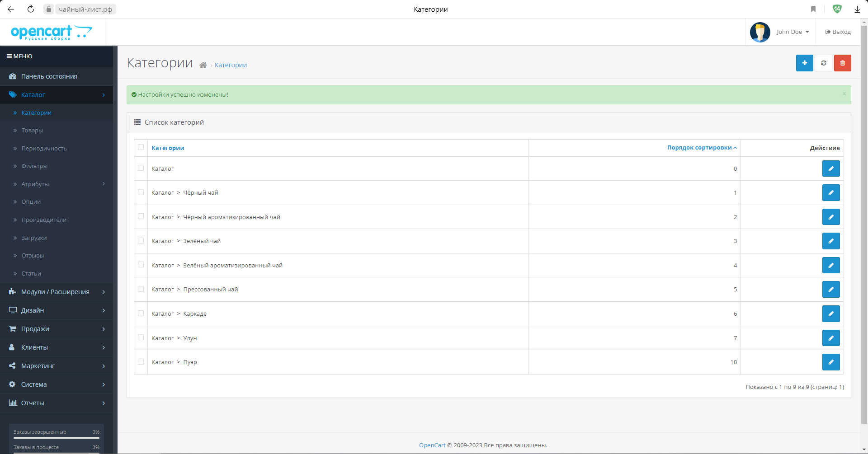Click the Заказы завершенные progress bar

[57, 438]
